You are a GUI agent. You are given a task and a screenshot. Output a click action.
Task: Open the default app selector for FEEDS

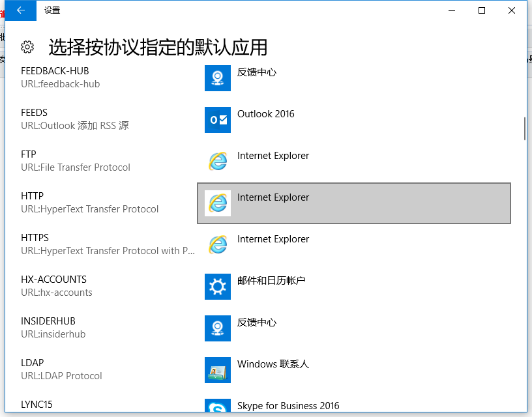pos(354,120)
